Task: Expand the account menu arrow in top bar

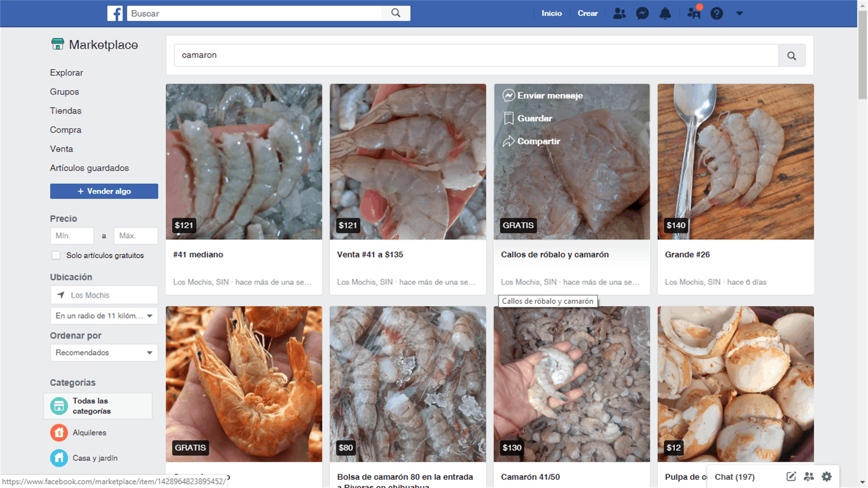Action: click(x=740, y=14)
